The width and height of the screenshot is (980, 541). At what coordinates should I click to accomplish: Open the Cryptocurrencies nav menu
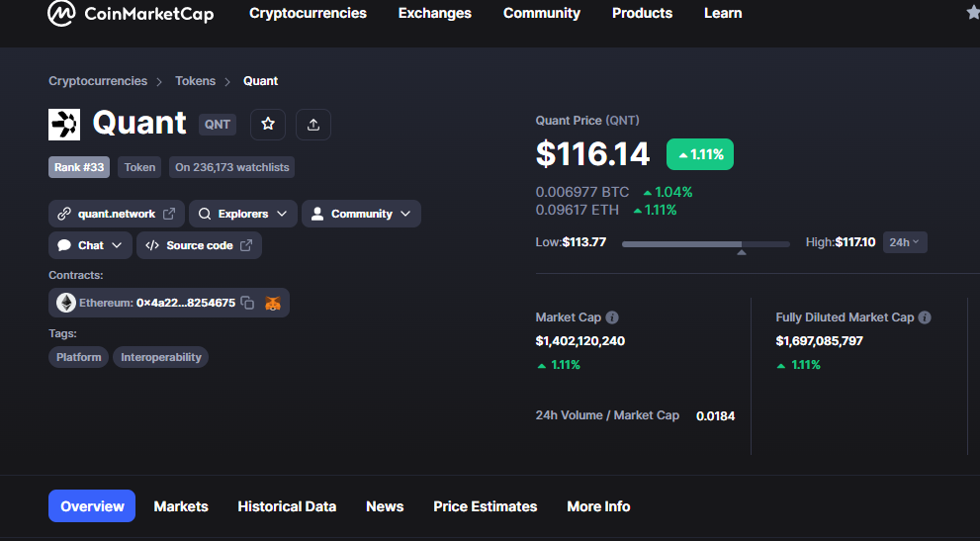[x=309, y=13]
